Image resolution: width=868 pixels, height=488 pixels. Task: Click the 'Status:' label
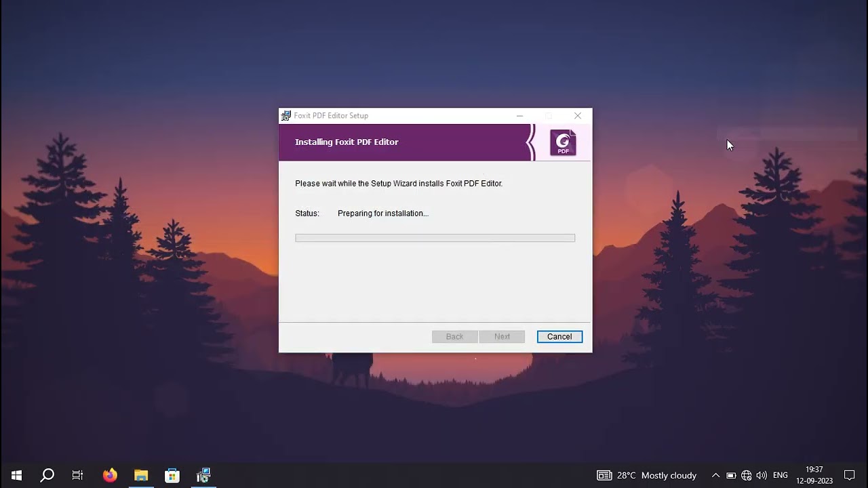307,213
